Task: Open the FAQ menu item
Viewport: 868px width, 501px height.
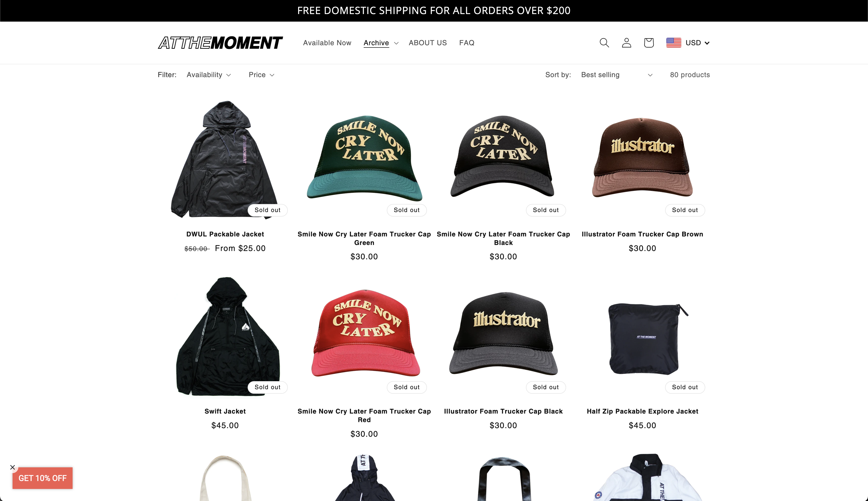Action: click(x=467, y=43)
